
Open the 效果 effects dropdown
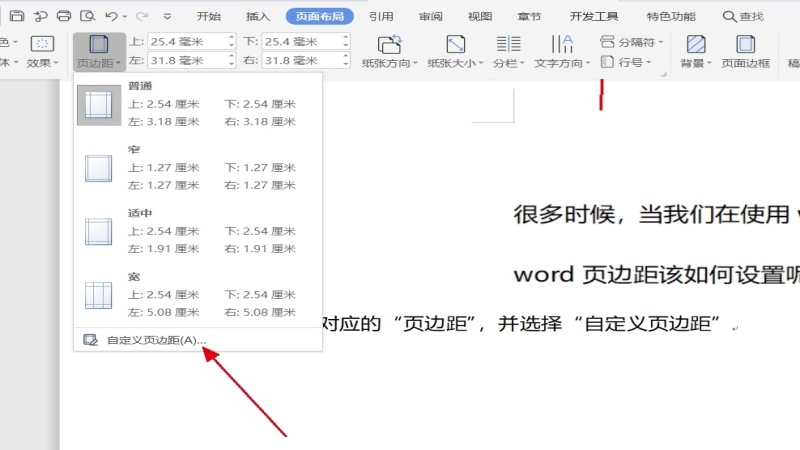(41, 62)
